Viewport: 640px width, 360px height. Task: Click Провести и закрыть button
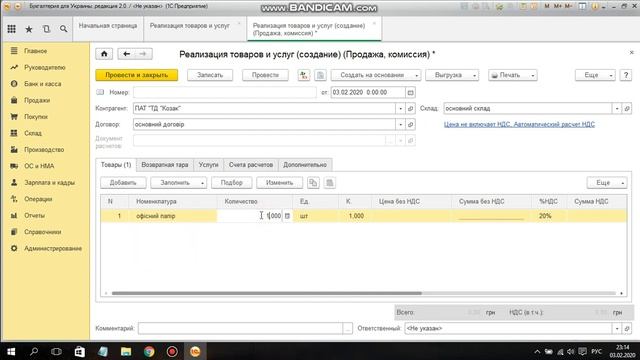tap(136, 75)
